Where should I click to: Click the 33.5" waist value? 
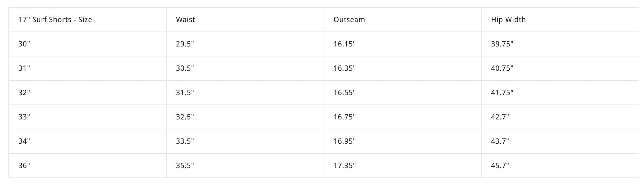pos(185,141)
